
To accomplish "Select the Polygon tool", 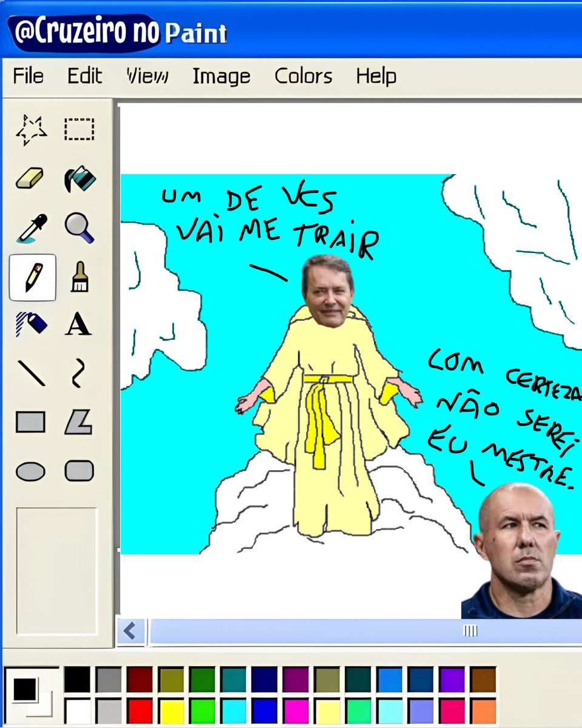I will pyautogui.click(x=79, y=422).
